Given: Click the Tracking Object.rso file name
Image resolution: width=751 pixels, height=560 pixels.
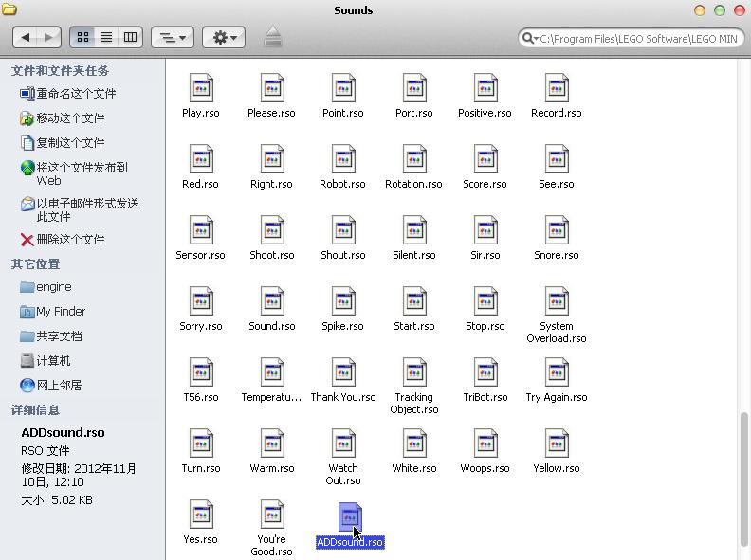Looking at the screenshot, I should click(414, 403).
